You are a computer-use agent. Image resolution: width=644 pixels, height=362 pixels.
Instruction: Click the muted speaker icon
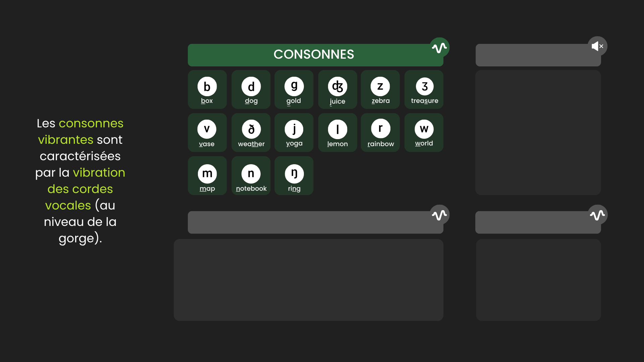coord(597,46)
